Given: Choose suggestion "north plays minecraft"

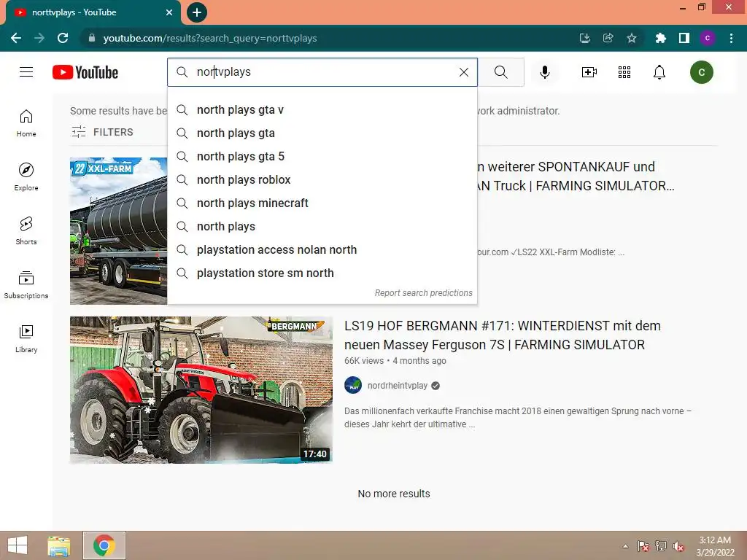Looking at the screenshot, I should click(x=322, y=203).
